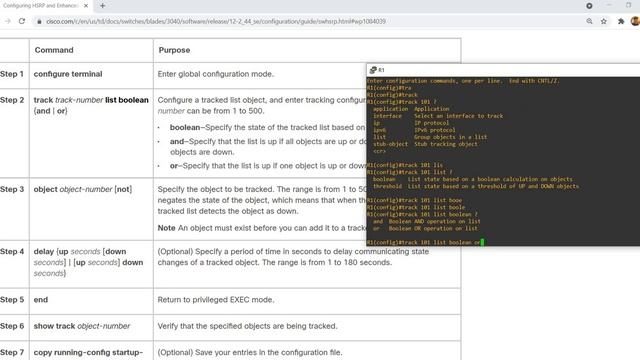Click the 'Note' text in Step 3
The image size is (640, 360).
[x=167, y=228]
